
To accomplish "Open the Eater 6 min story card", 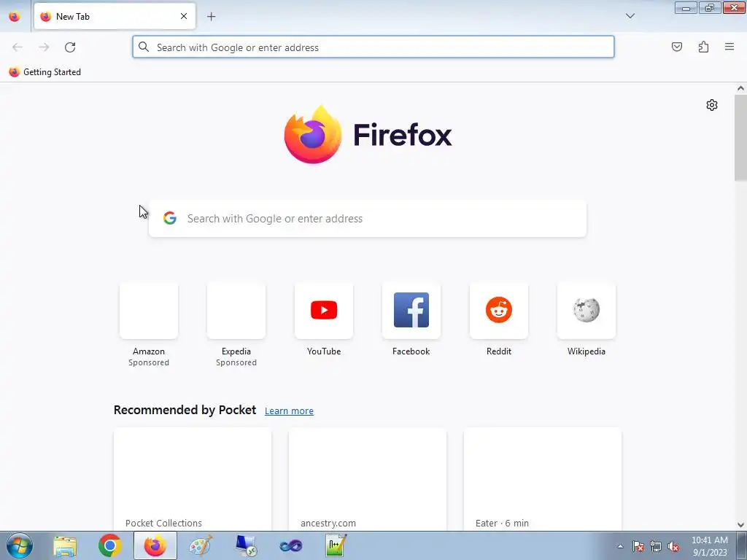I will tap(543, 478).
